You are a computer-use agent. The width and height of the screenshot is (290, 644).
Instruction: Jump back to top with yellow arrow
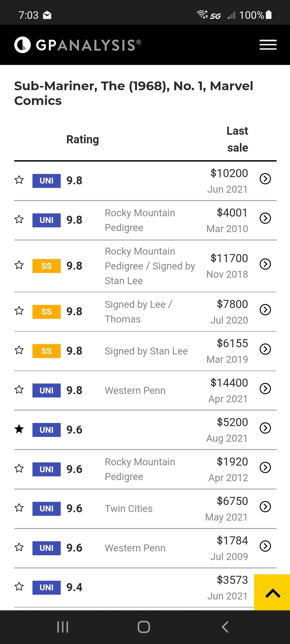pos(272,592)
